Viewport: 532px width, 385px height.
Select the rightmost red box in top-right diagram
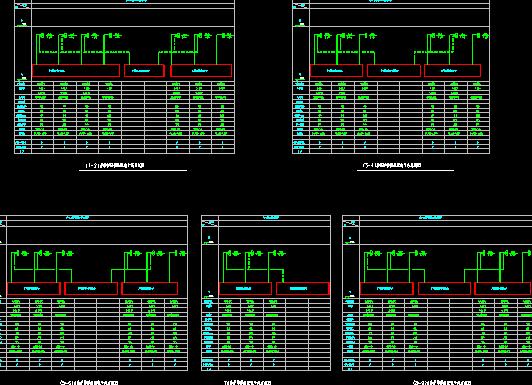point(452,71)
